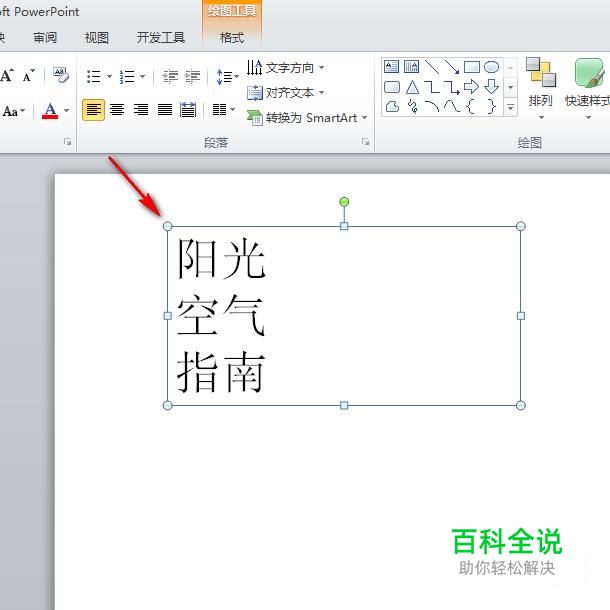Open the columns dropdown
This screenshot has height=610, width=610.
click(x=224, y=110)
